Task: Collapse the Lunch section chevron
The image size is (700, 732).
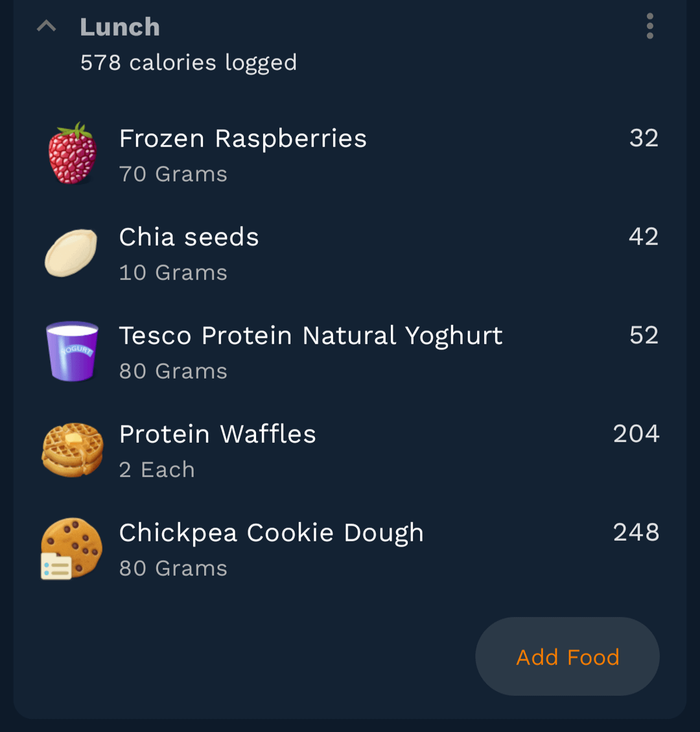Action: click(47, 27)
